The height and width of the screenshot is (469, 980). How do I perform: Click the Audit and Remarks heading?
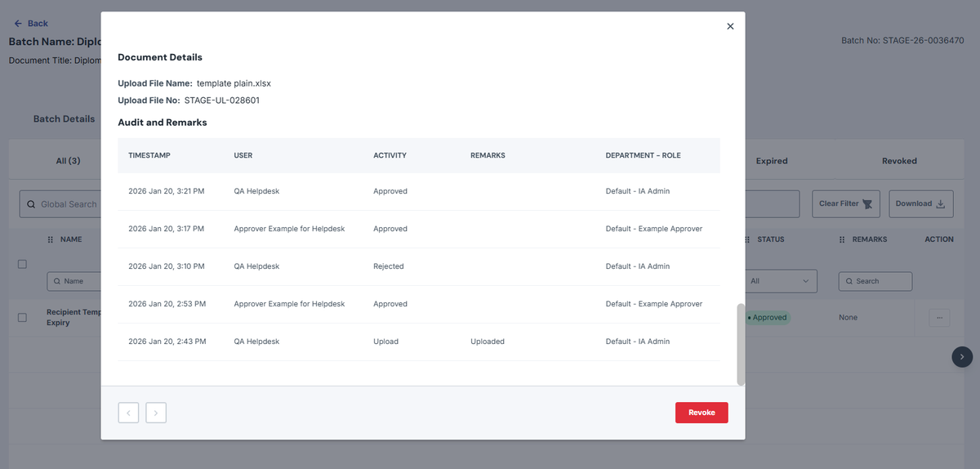pos(163,123)
